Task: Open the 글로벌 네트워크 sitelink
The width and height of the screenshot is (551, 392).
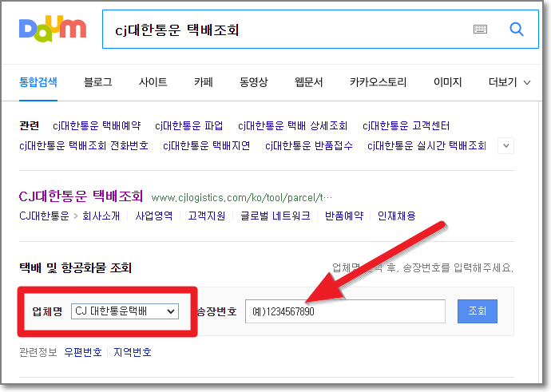Action: tap(275, 216)
